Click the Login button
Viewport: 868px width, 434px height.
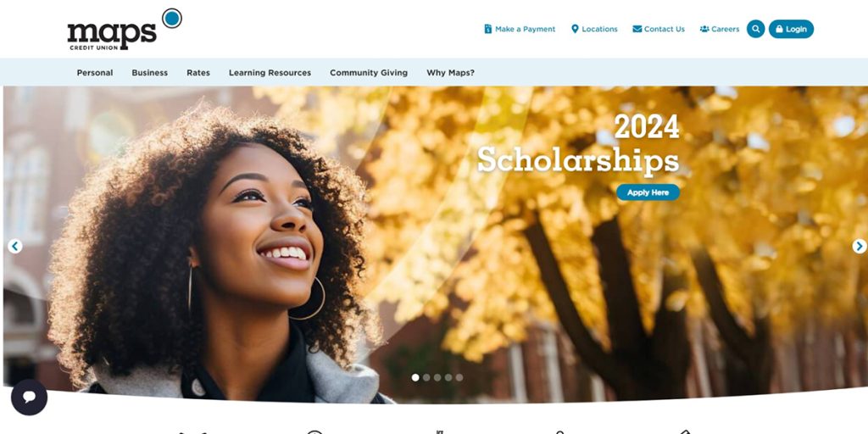tap(791, 29)
